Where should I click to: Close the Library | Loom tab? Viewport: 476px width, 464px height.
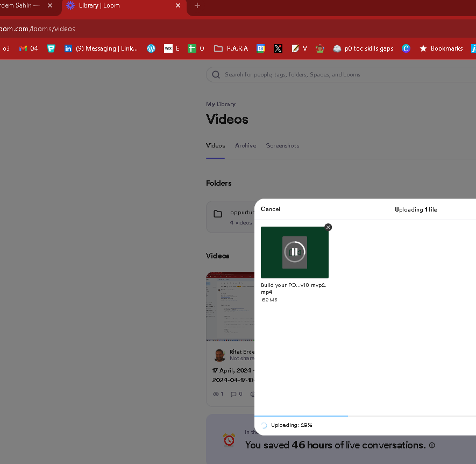[x=178, y=5]
